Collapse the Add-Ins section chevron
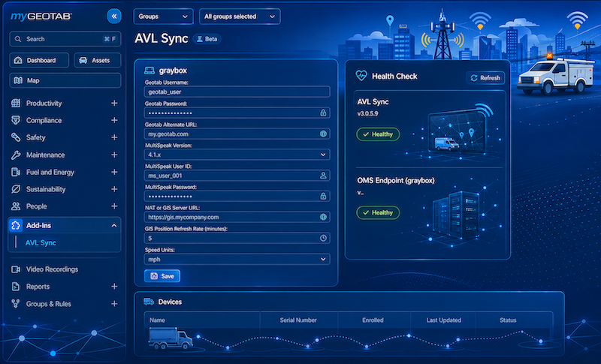This screenshot has height=364, width=601. [114, 225]
